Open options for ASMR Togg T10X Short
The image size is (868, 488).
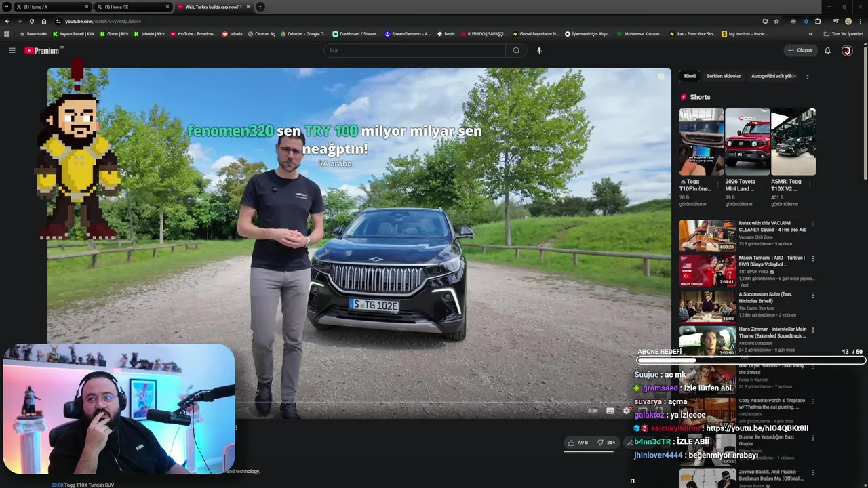click(x=809, y=184)
